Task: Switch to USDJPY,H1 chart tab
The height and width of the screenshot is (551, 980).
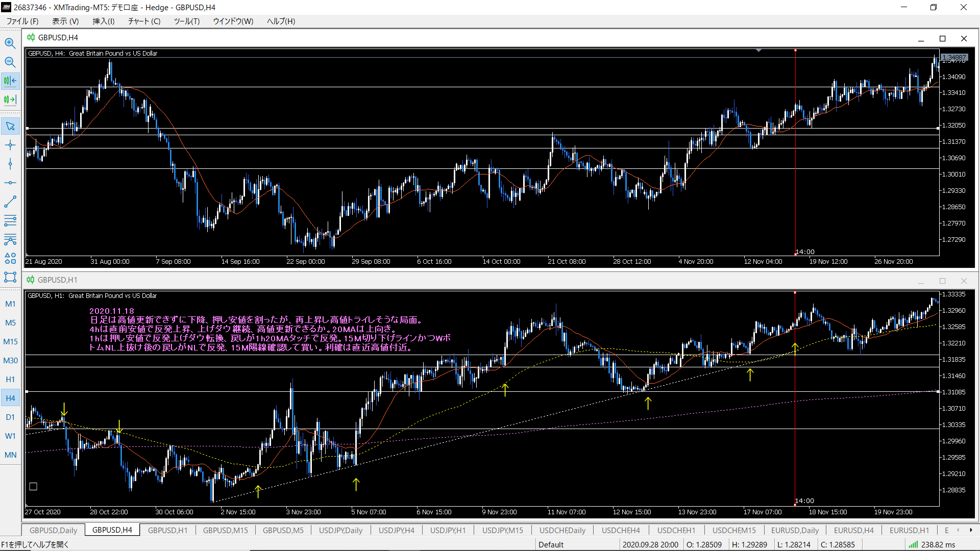Action: pyautogui.click(x=448, y=530)
